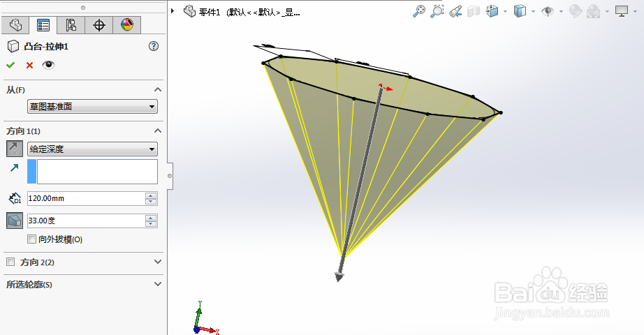Click the View Orientation icon
The width and height of the screenshot is (644, 335).
[492, 11]
